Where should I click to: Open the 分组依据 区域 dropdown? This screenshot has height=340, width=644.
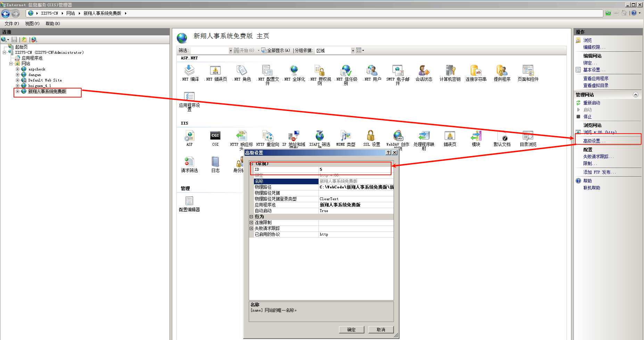pyautogui.click(x=353, y=51)
